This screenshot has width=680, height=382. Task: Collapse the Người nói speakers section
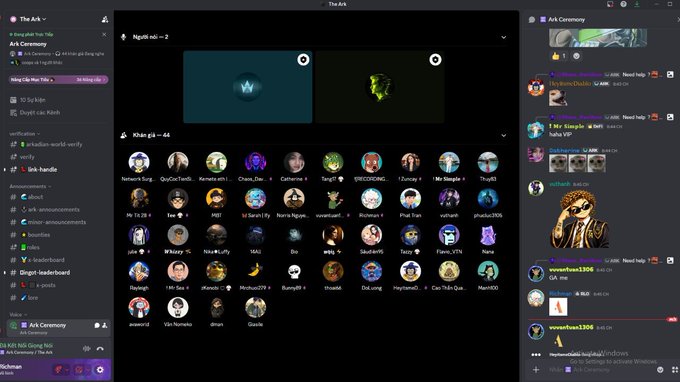point(503,37)
